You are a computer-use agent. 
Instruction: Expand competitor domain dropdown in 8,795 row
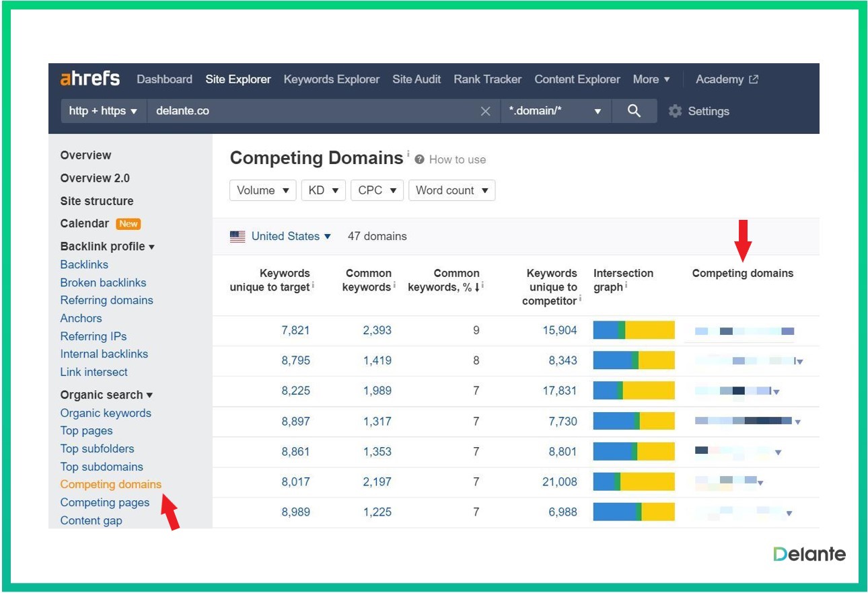click(x=799, y=362)
